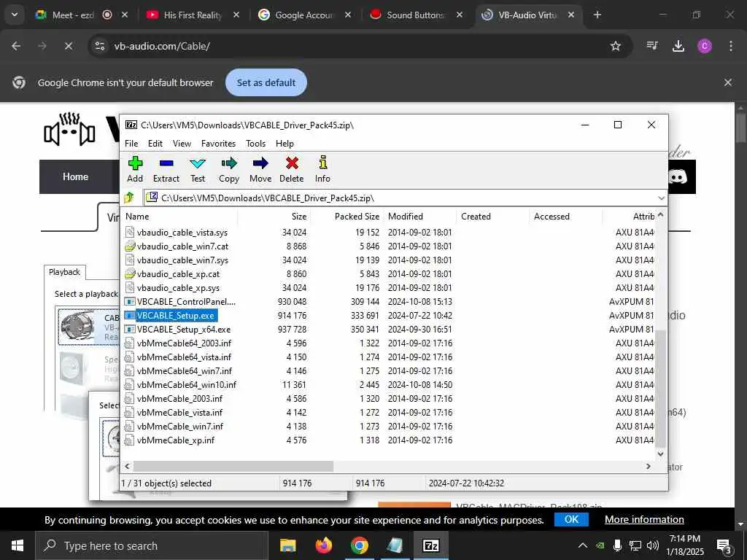Open the Tools menu in 7-Zip
Image resolution: width=747 pixels, height=560 pixels.
256,144
